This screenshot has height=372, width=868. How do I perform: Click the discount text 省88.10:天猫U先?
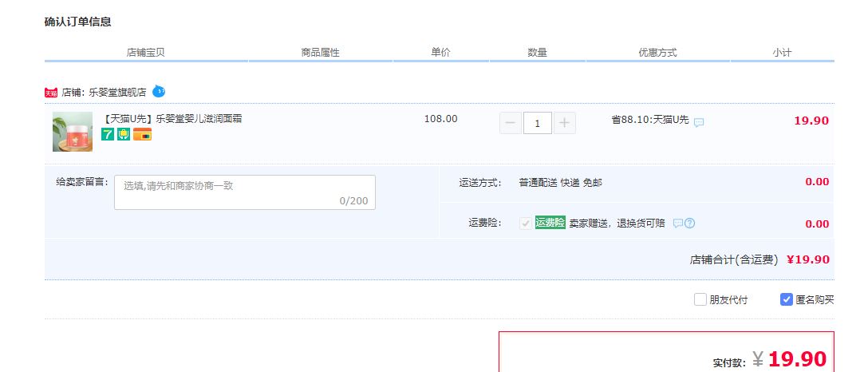[x=650, y=119]
